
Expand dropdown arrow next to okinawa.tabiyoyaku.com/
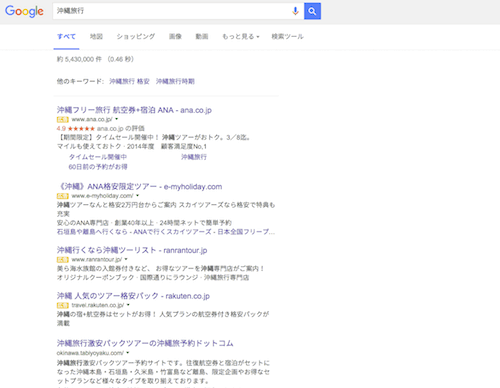(x=128, y=352)
